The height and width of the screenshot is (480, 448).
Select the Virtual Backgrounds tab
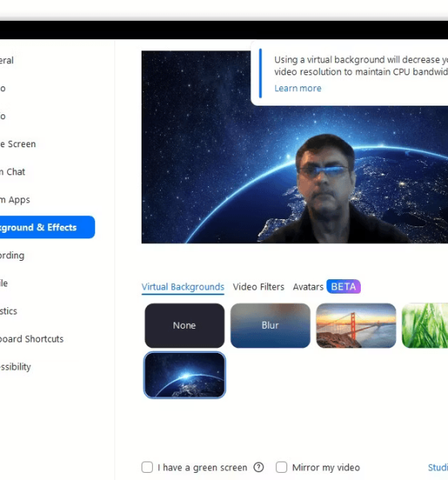(183, 287)
